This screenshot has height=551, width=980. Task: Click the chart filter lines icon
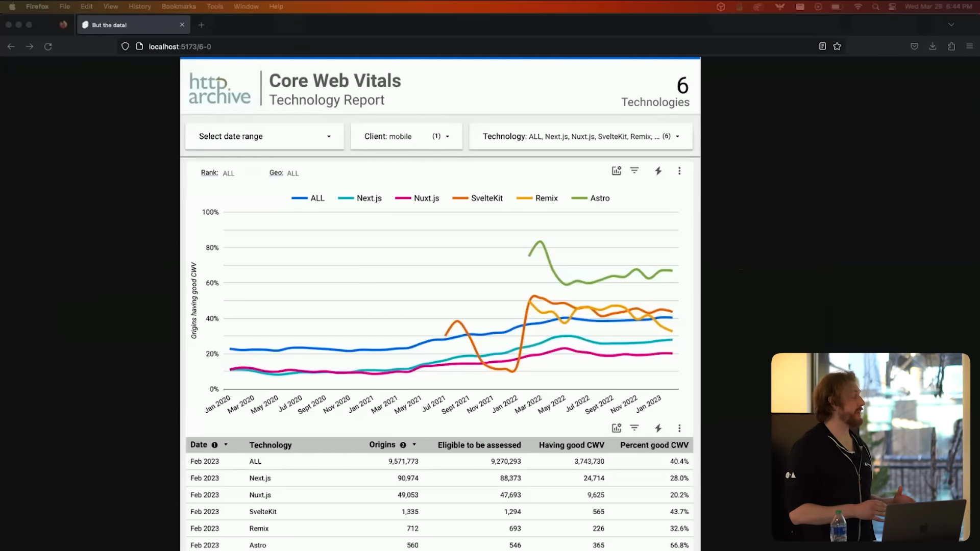(634, 171)
